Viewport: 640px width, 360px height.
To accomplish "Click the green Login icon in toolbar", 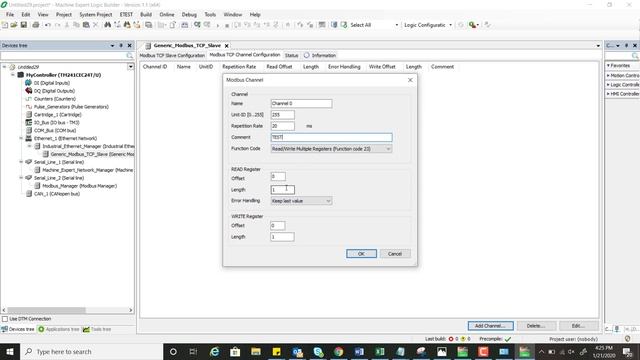I will [x=197, y=25].
